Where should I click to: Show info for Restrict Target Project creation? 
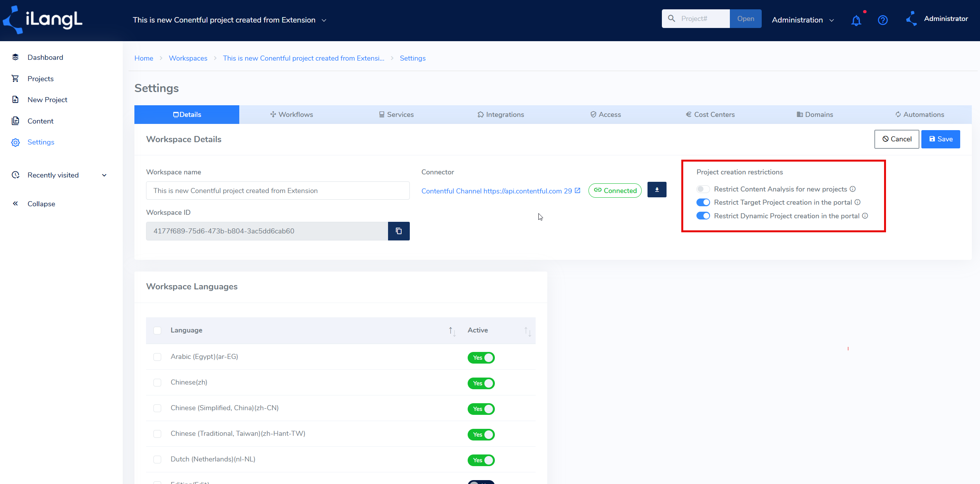pos(858,202)
